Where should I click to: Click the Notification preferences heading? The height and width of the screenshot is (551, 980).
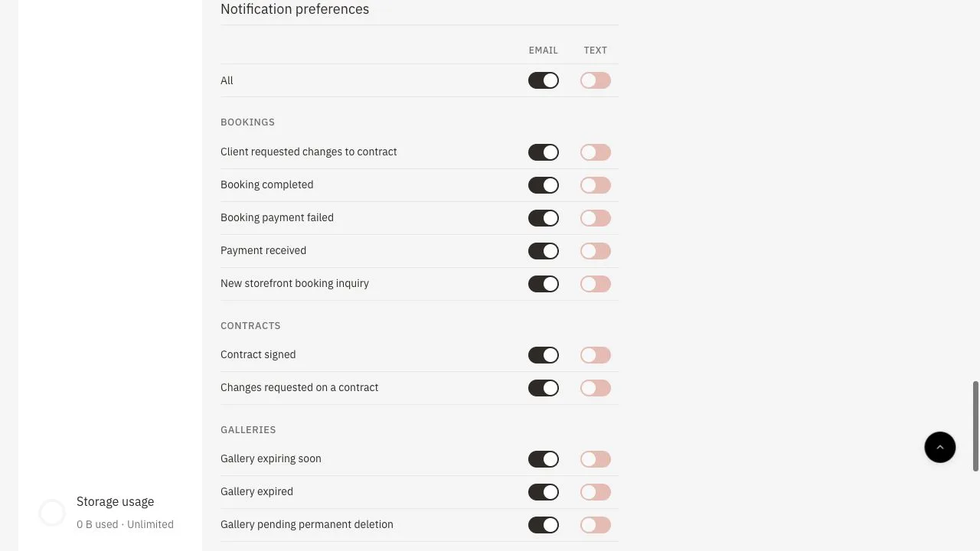click(295, 9)
